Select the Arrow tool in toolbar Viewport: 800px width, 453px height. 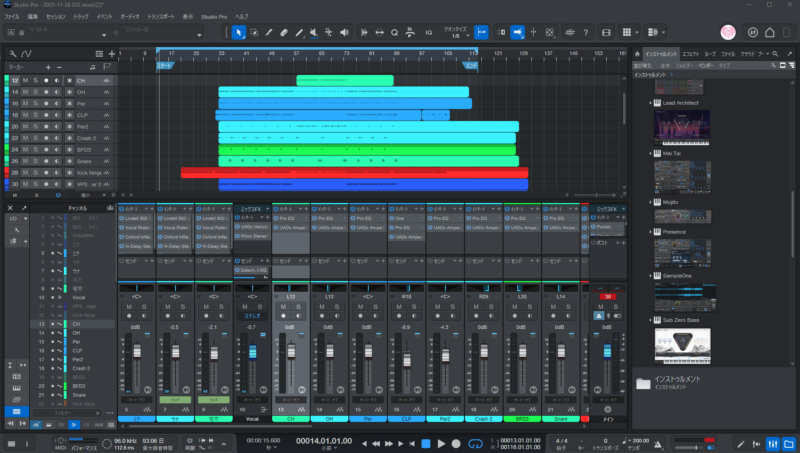[240, 32]
